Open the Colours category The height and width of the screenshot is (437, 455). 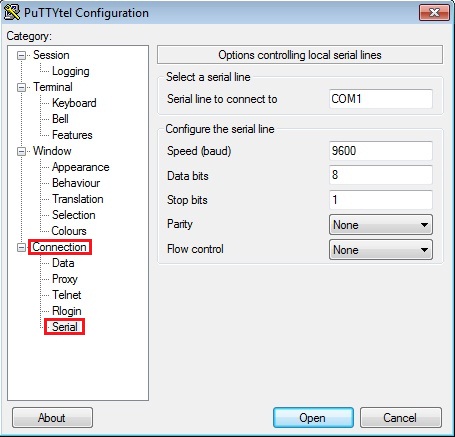pos(69,231)
